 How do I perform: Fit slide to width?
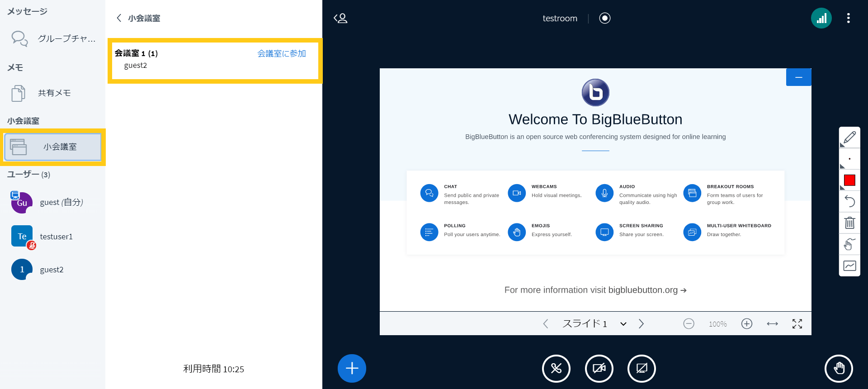tap(772, 323)
